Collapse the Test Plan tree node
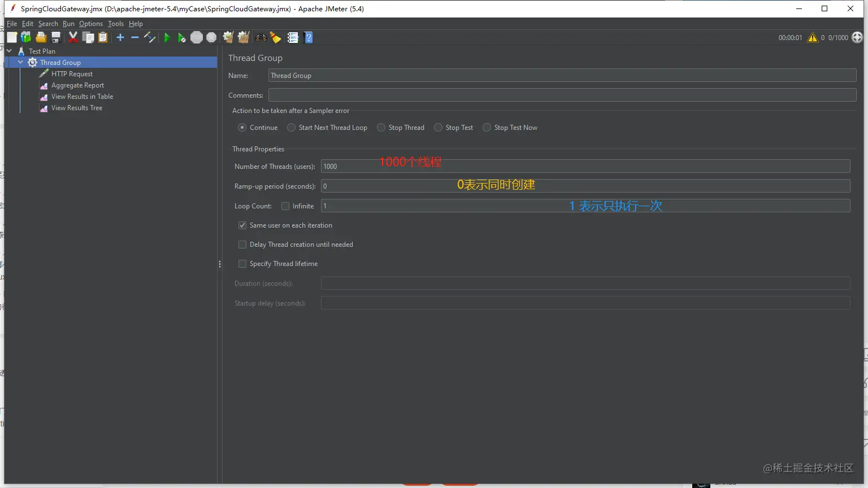 [x=9, y=51]
